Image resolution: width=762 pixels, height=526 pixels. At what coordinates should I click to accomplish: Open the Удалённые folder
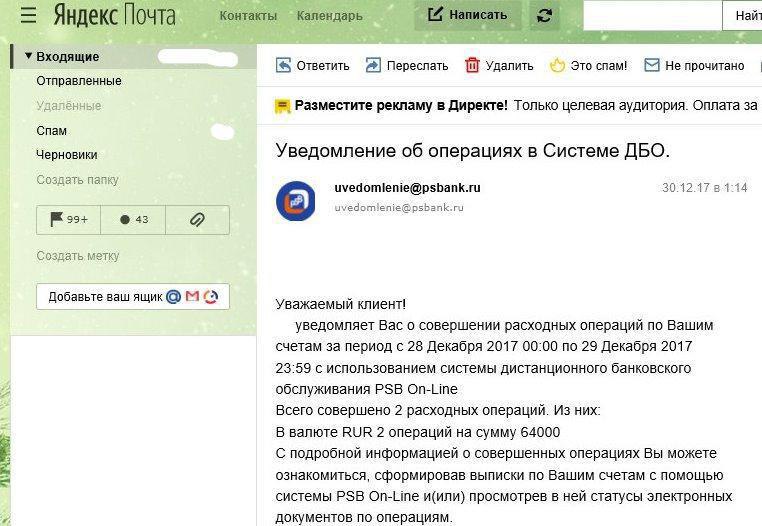tap(69, 105)
